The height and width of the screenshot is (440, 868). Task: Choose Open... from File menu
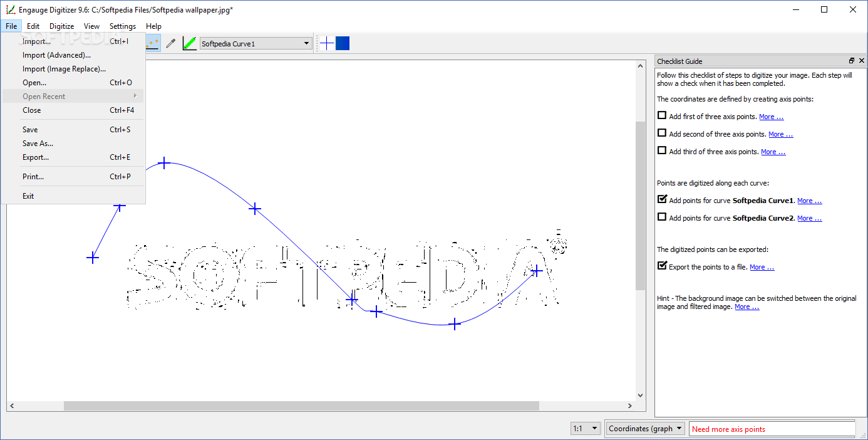pos(73,83)
